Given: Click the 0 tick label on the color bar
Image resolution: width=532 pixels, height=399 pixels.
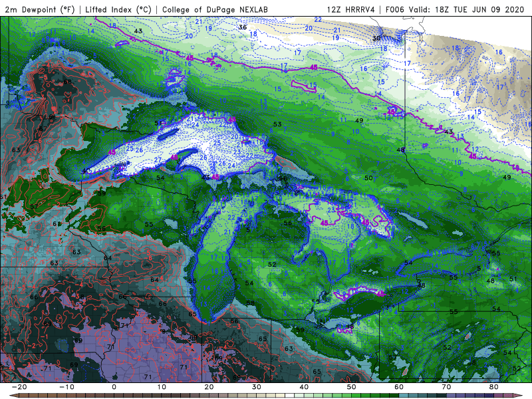Looking at the screenshot, I should tap(114, 387).
